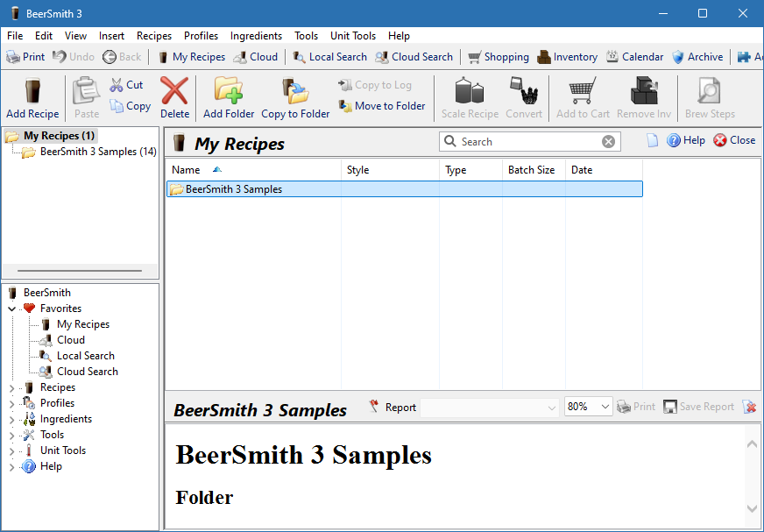Open the 80% zoom dropdown
764x532 pixels.
tap(588, 407)
